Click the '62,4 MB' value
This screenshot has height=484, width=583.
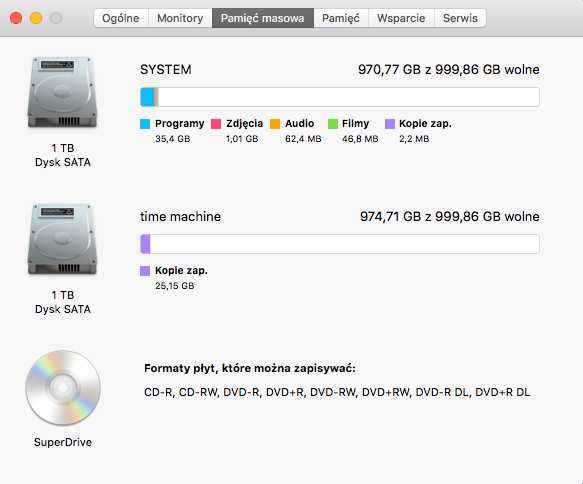303,139
